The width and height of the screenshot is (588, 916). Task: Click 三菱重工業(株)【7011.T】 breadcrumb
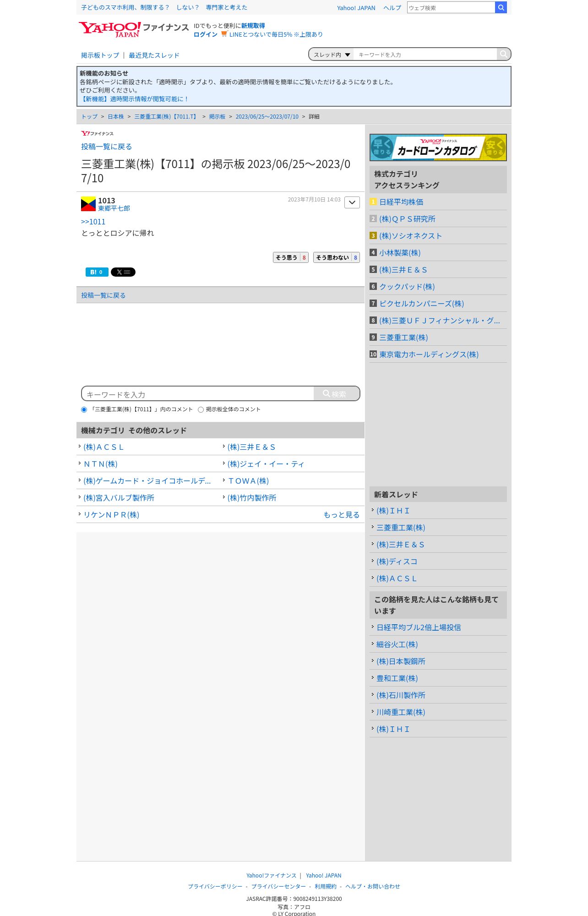[x=166, y=117]
